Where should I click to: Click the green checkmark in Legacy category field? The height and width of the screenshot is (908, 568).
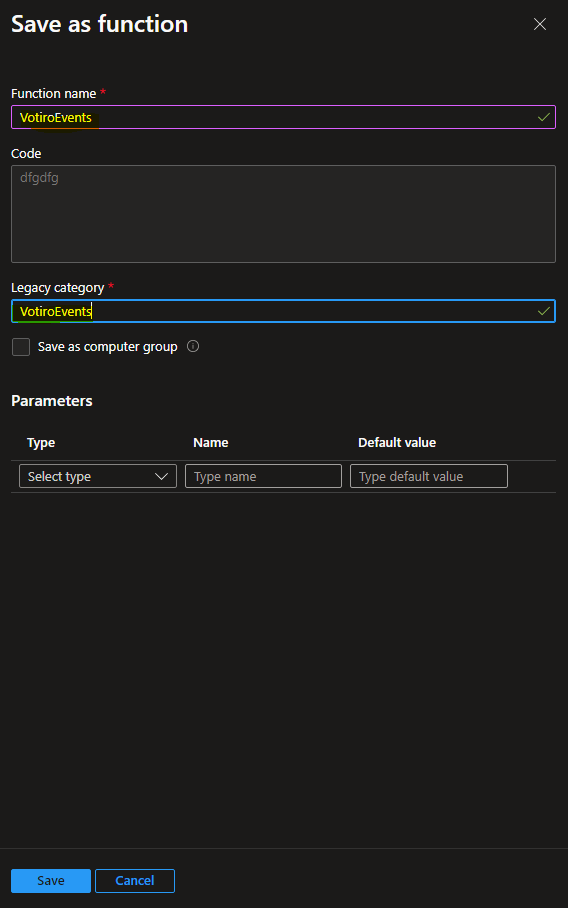coord(544,312)
